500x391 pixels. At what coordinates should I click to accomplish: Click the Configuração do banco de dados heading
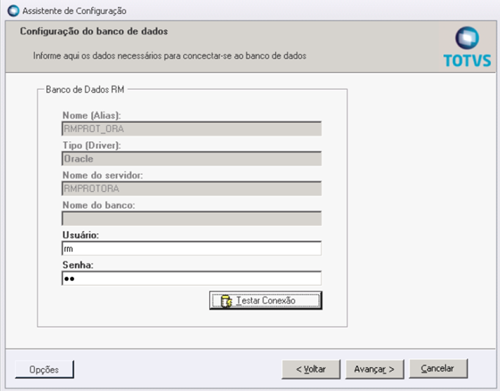coord(94,31)
